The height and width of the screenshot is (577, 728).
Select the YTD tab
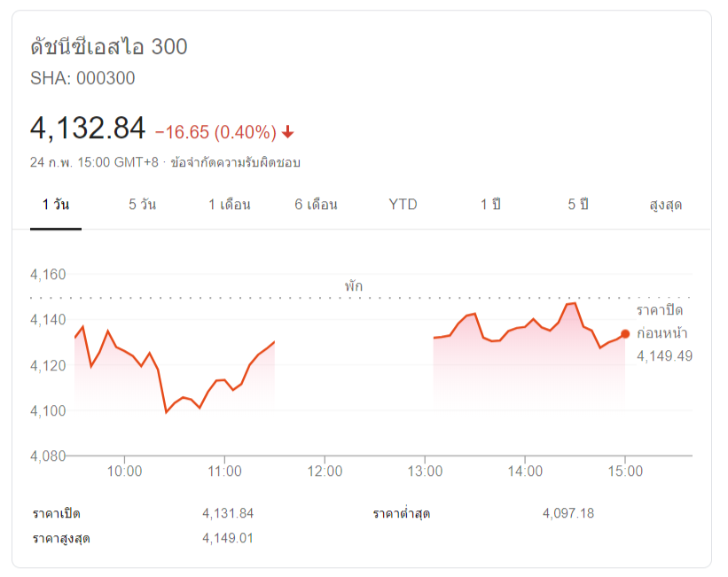coord(403,205)
